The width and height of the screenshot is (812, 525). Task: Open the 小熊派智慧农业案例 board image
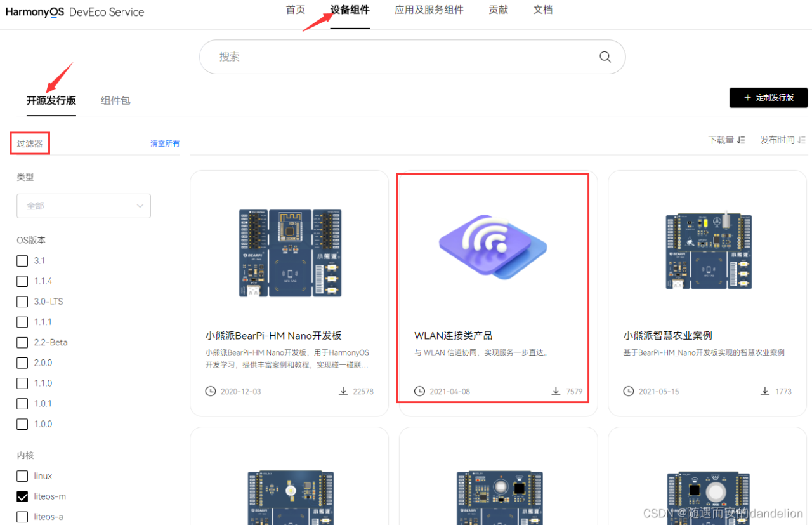(708, 251)
